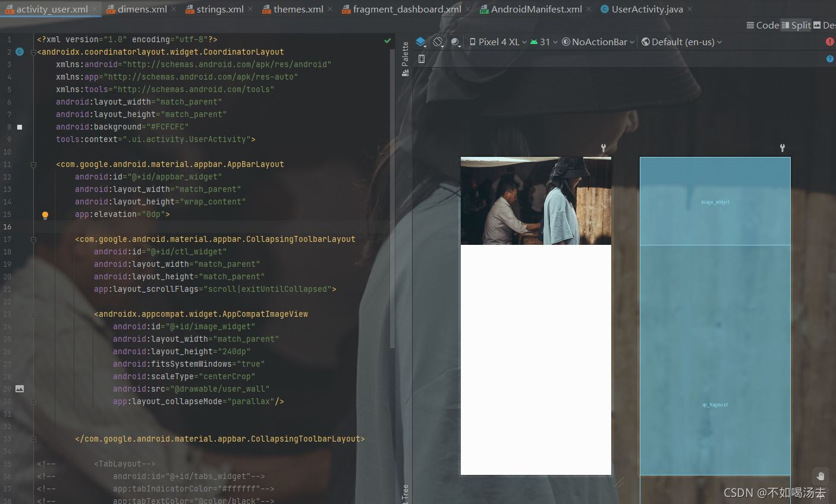Collapse the CoordinatorLayout tag on line 2
Image resolution: width=836 pixels, height=504 pixels.
[33, 52]
